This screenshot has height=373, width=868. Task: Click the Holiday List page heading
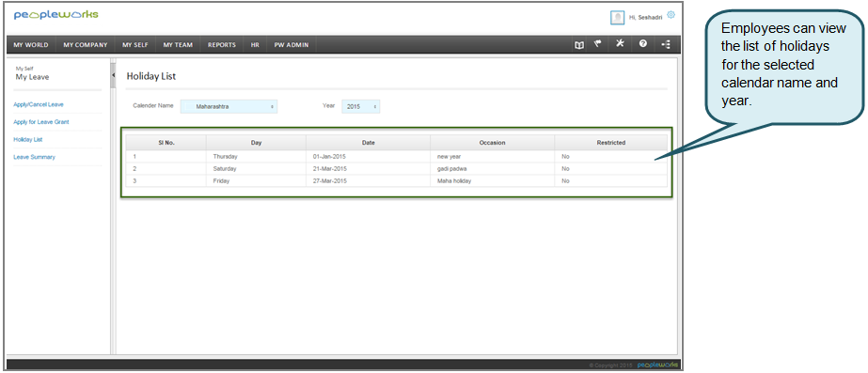[151, 76]
